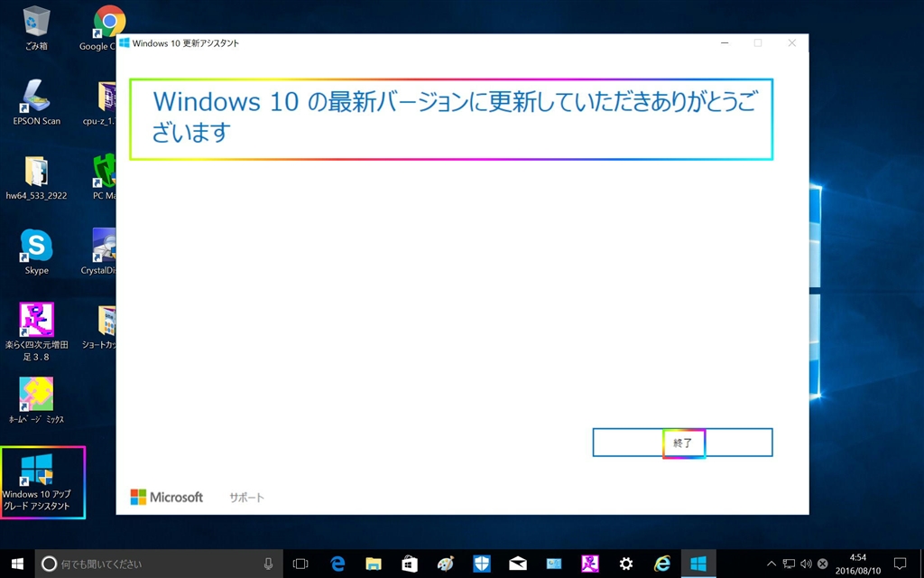Viewport: 924px width, 578px height.
Task: Select the 楽らく四次元増田足3.8 desktop icon
Action: [x=36, y=331]
